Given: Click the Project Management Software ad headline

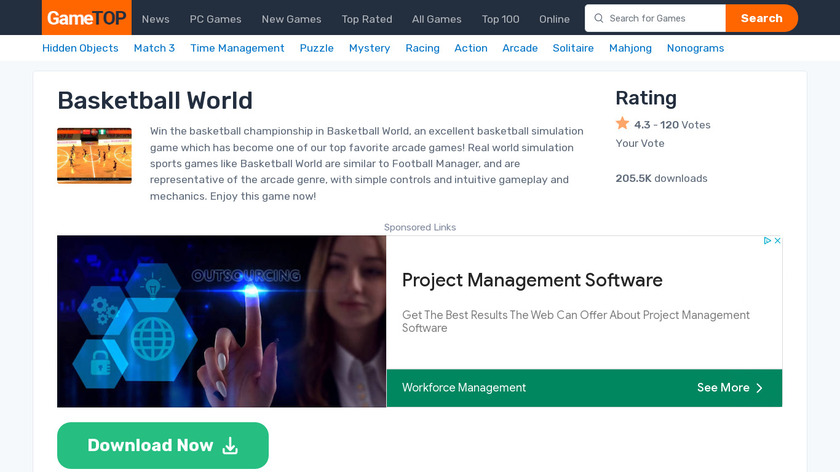Looking at the screenshot, I should tap(532, 280).
